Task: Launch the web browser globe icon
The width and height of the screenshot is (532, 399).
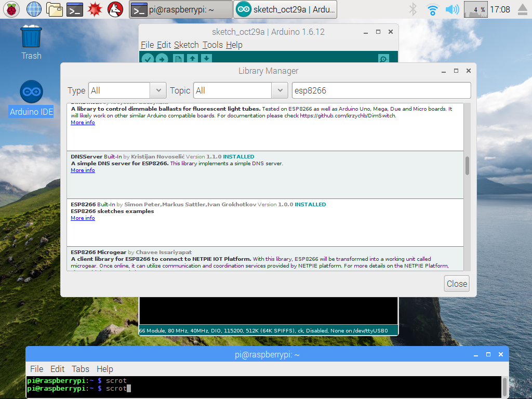Action: (34, 9)
